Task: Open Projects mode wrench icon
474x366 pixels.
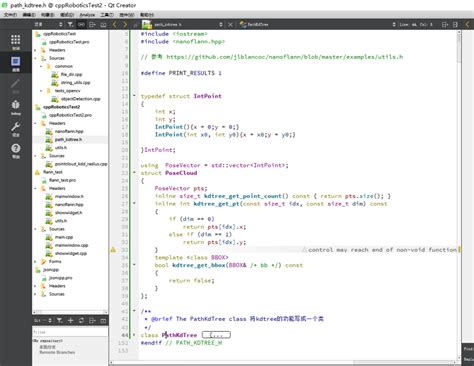Action: [x=16, y=129]
